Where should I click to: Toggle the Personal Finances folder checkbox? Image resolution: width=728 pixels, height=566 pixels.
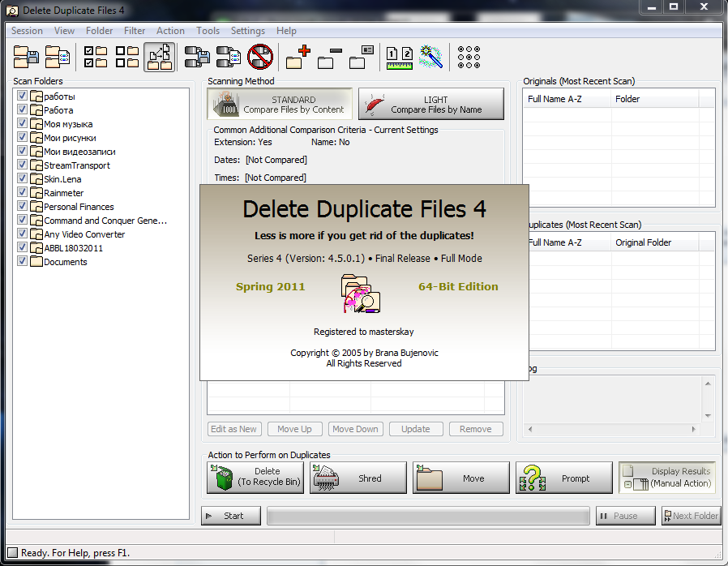pyautogui.click(x=22, y=206)
